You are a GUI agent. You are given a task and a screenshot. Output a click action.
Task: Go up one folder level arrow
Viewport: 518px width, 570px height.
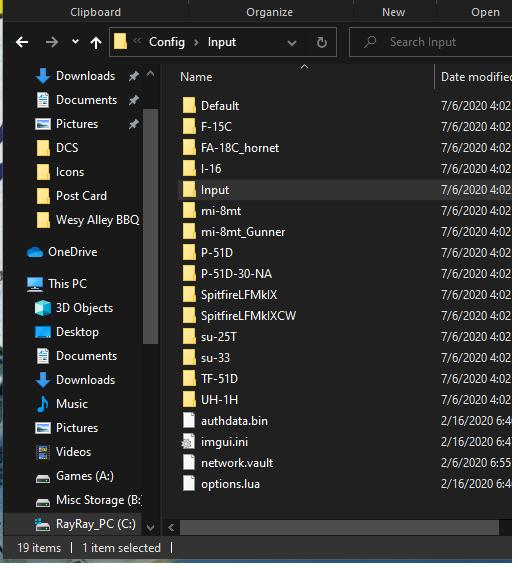pyautogui.click(x=96, y=43)
